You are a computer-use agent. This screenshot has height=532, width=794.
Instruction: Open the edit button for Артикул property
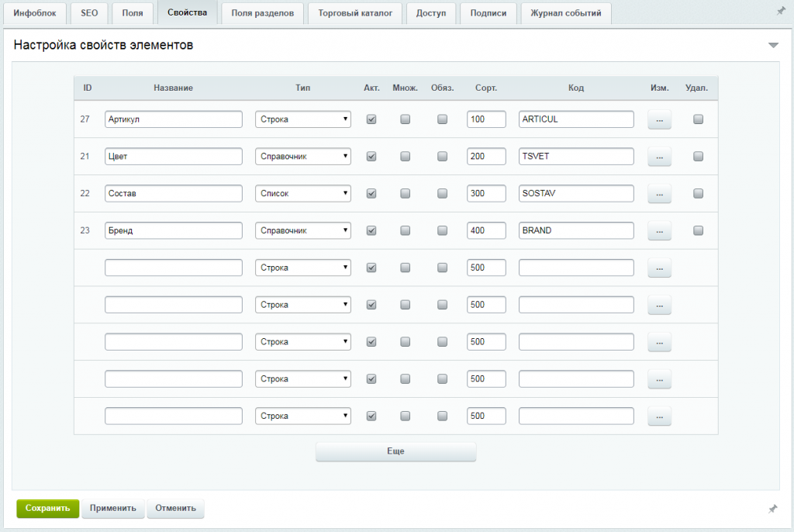click(659, 119)
